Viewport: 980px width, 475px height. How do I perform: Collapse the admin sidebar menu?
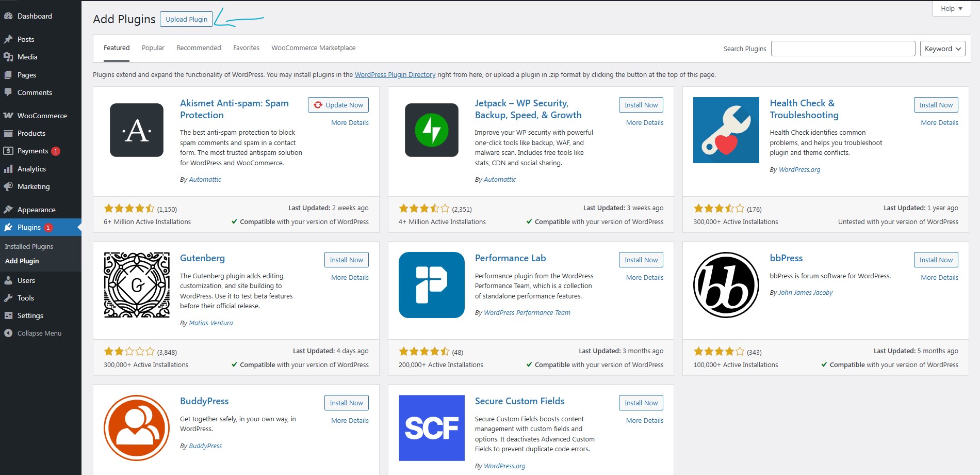pyautogui.click(x=39, y=334)
